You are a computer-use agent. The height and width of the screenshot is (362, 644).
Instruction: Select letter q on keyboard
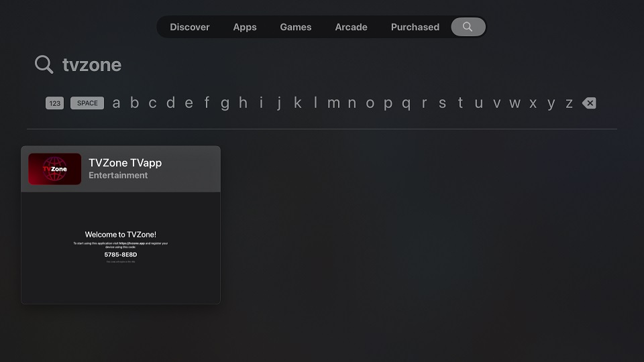pyautogui.click(x=406, y=104)
